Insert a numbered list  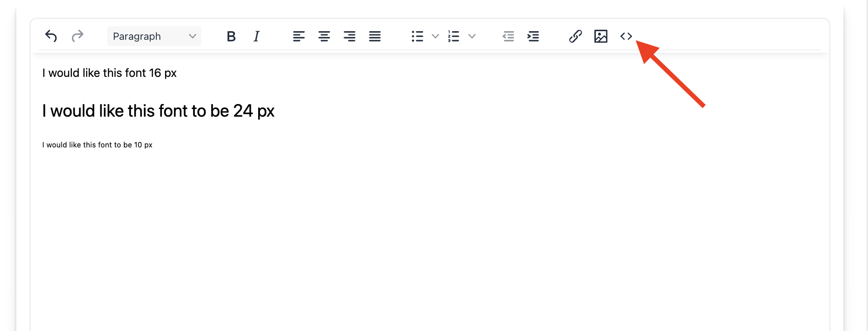coord(453,36)
